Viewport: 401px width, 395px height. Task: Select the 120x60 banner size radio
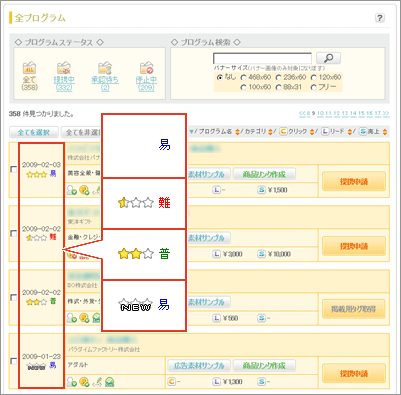pos(314,77)
